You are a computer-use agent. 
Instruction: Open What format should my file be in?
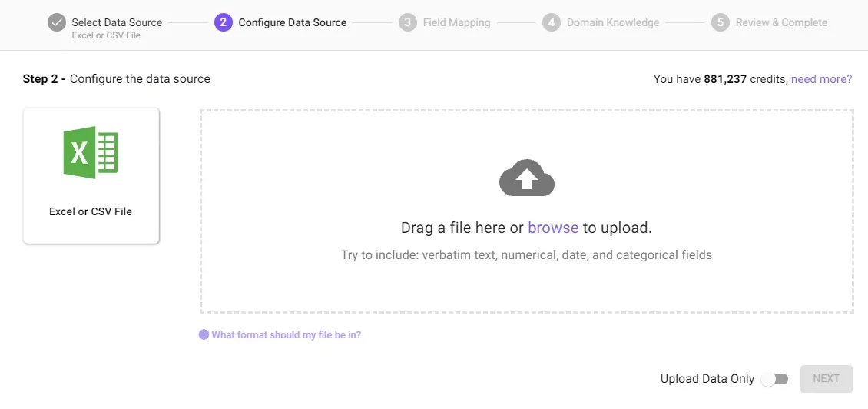[287, 334]
